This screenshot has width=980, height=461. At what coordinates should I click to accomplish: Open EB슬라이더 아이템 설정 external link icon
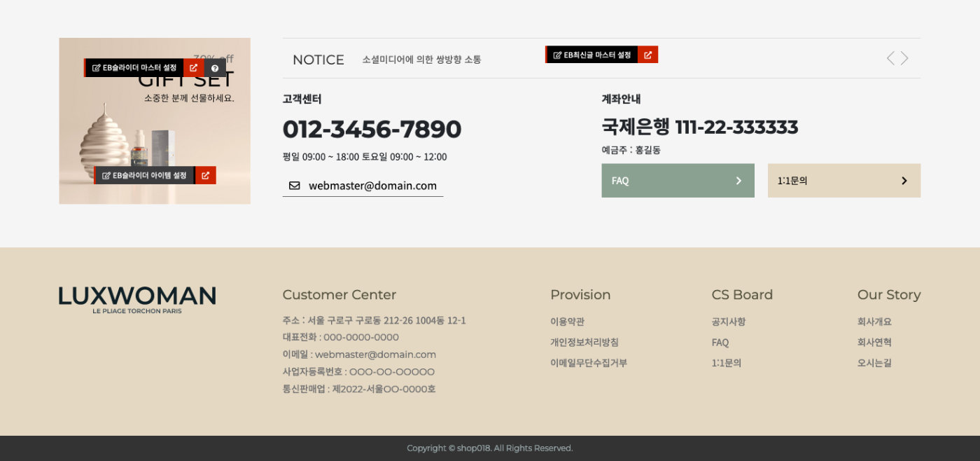pos(205,175)
